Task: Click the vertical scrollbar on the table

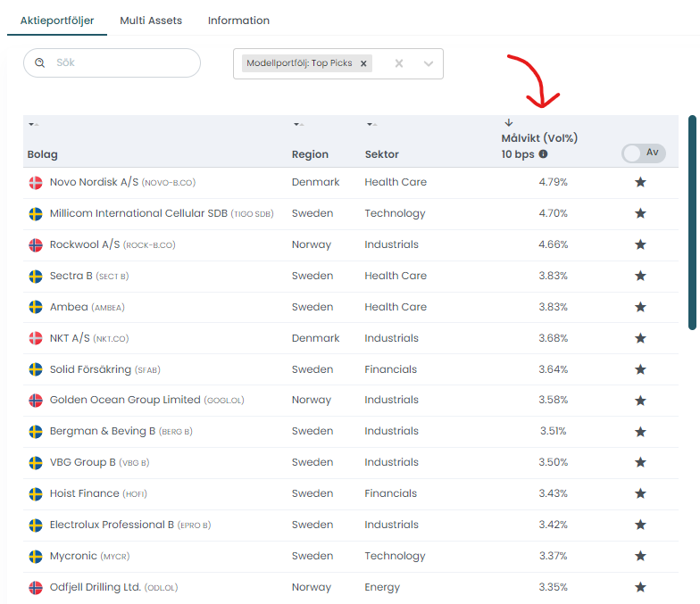Action: 692,223
